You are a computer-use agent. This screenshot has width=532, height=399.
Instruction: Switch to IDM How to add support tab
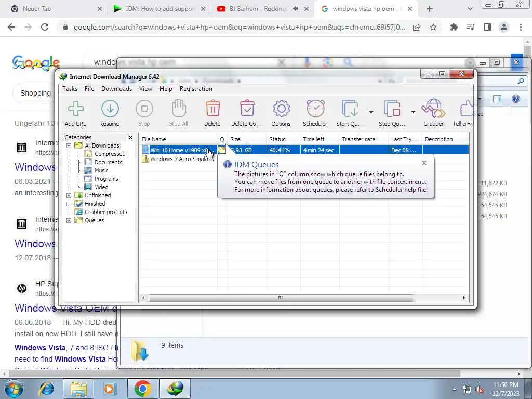159,9
